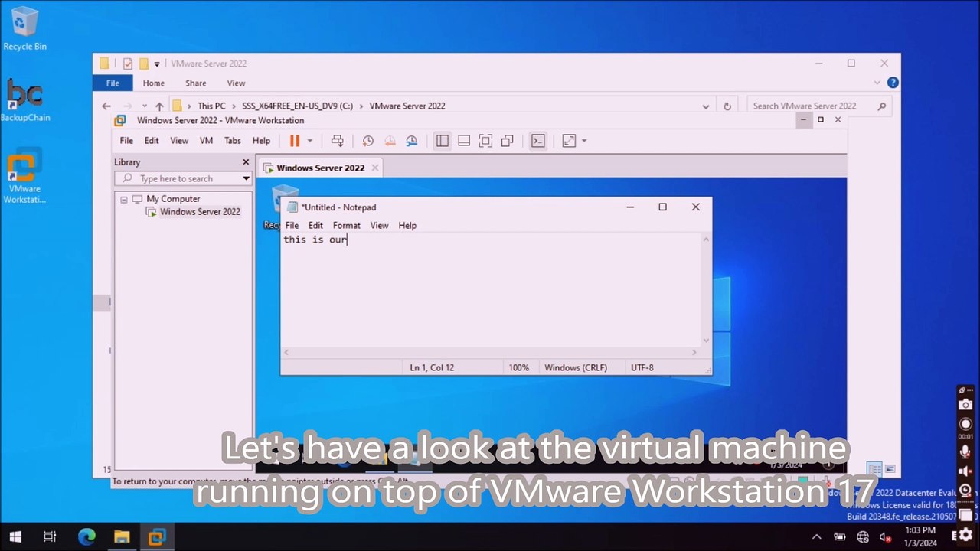Click the Windows (CRLF) status in Notepad
This screenshot has width=980, height=551.
[576, 368]
